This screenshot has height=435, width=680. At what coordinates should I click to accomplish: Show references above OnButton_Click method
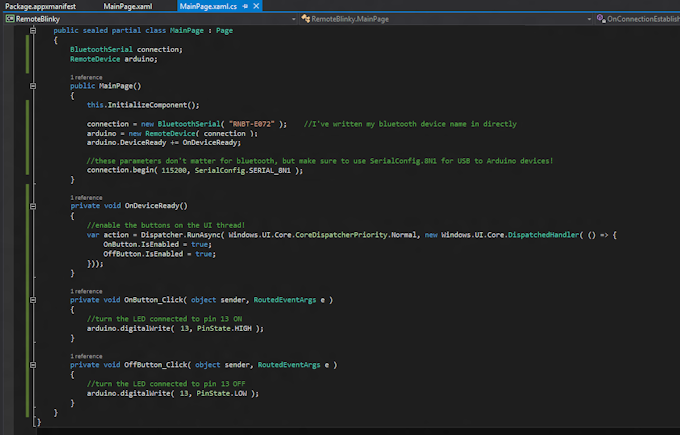coord(85,289)
